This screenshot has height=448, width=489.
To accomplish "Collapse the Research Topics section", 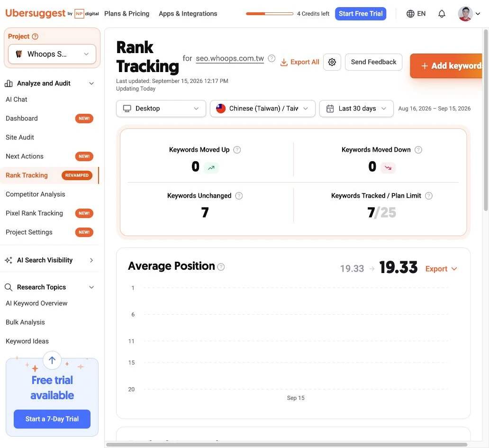I will pos(91,287).
